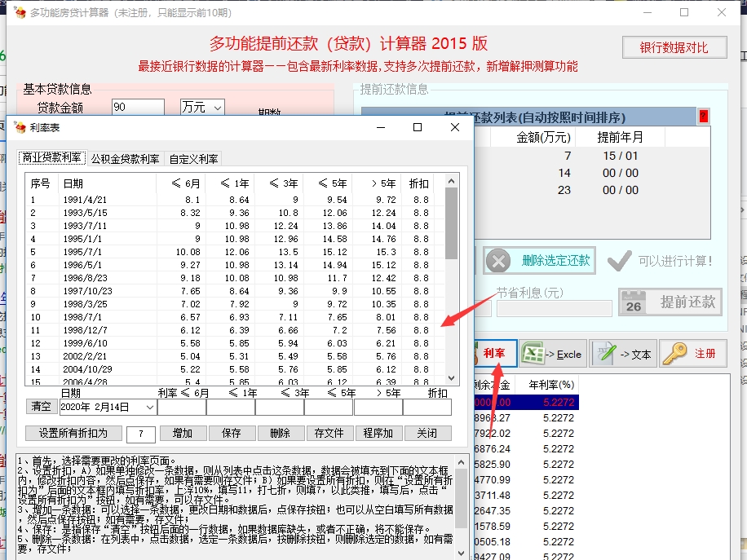Click the ≤ 6月 rate input field
The image size is (747, 560).
point(182,408)
